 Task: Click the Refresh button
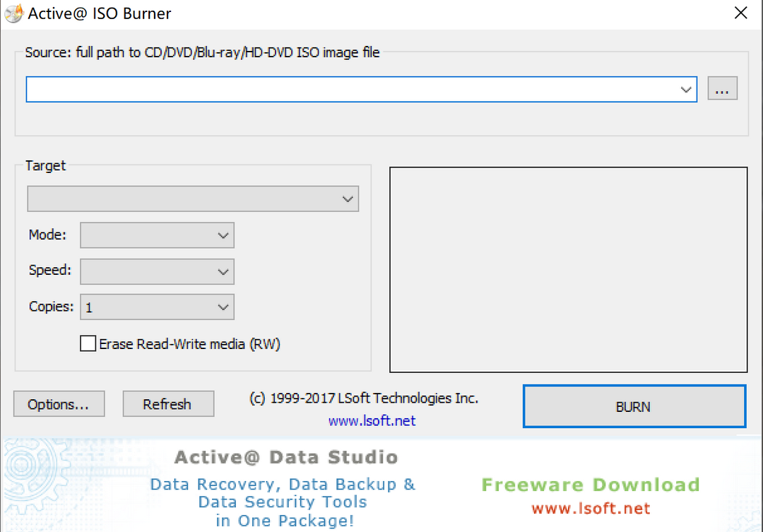tap(168, 403)
